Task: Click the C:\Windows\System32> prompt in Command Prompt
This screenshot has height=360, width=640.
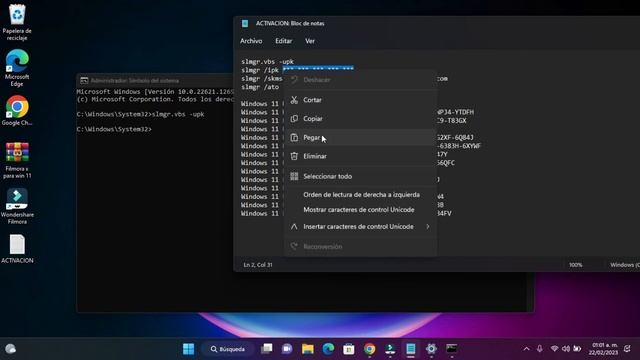Action: pos(114,129)
